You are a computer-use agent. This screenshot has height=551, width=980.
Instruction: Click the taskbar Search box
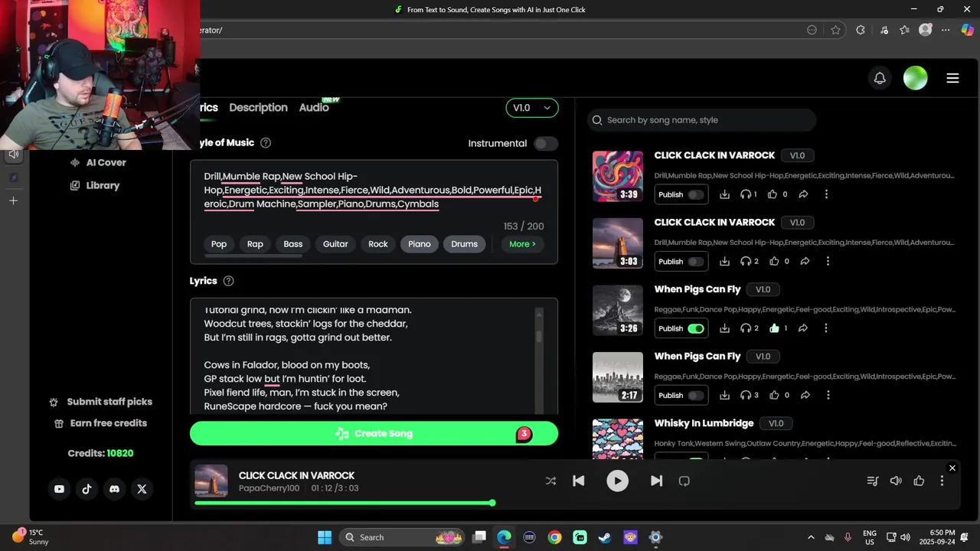402,537
